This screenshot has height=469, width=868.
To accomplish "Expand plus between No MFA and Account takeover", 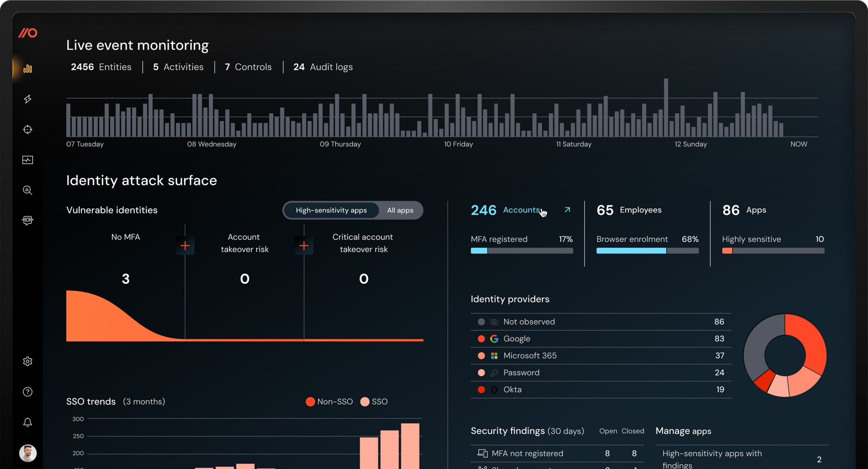I will tap(185, 246).
